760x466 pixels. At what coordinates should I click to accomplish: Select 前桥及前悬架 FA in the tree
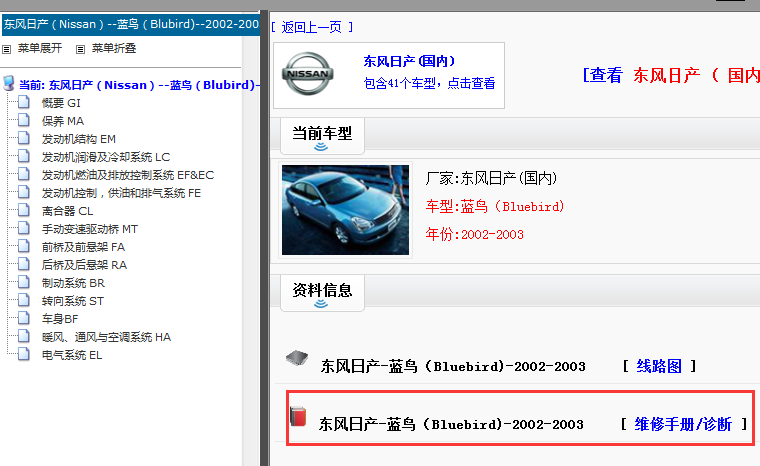(x=83, y=247)
